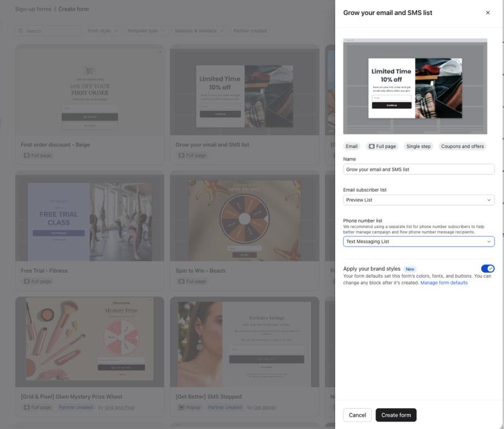The image size is (504, 429).
Task: Click into the Name input field
Action: click(418, 169)
